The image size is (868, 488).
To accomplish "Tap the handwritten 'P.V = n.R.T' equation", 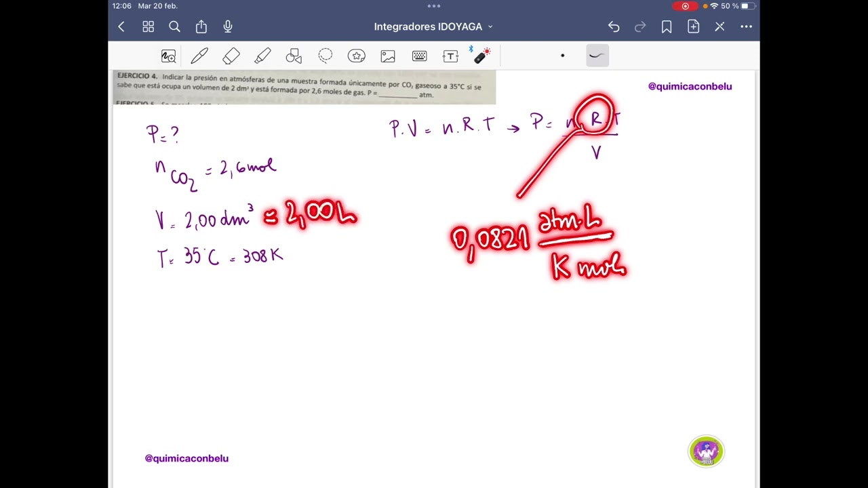I will [x=442, y=127].
